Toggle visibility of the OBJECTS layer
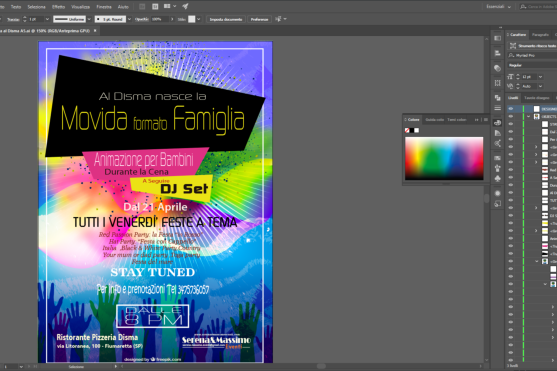The image size is (557, 371). [x=511, y=116]
